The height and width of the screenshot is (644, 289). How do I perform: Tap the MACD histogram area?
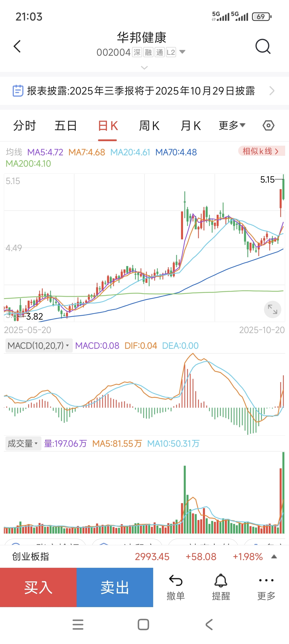click(x=144, y=394)
